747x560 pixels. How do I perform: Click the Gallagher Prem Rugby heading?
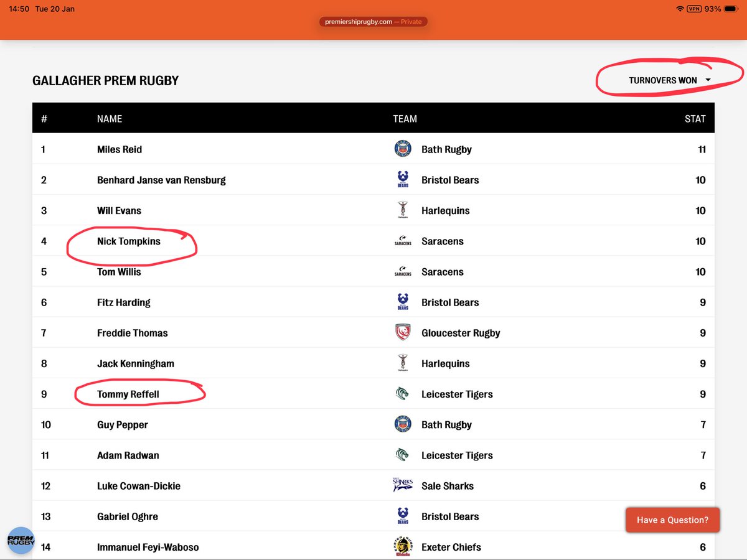[105, 80]
